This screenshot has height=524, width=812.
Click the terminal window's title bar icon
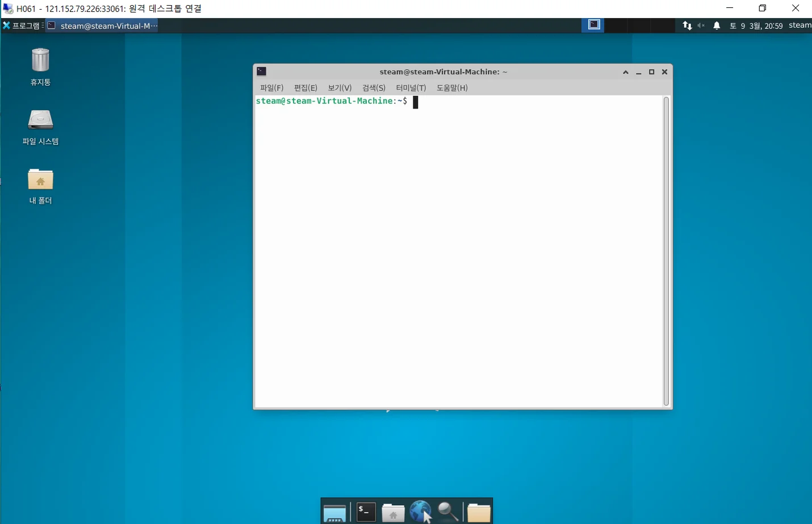(261, 72)
